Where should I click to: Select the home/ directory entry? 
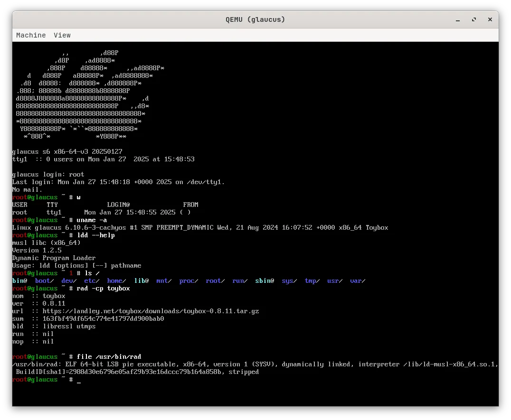pos(116,280)
